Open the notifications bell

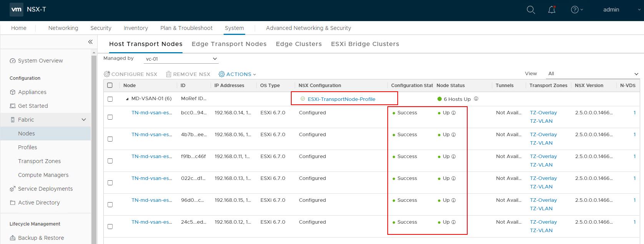[x=552, y=10]
